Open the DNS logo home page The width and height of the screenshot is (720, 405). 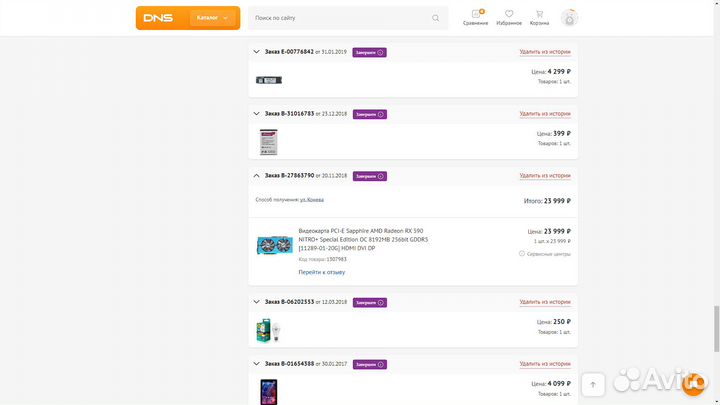point(158,18)
